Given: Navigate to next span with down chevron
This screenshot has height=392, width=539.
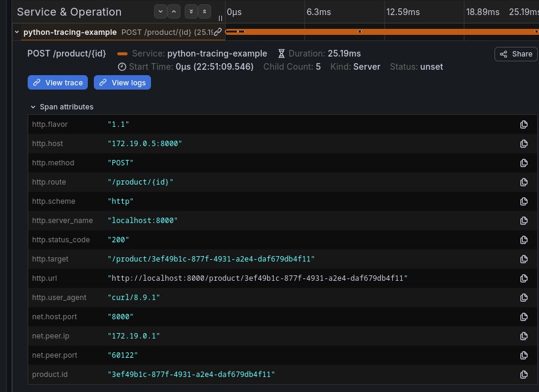Looking at the screenshot, I should pos(160,11).
